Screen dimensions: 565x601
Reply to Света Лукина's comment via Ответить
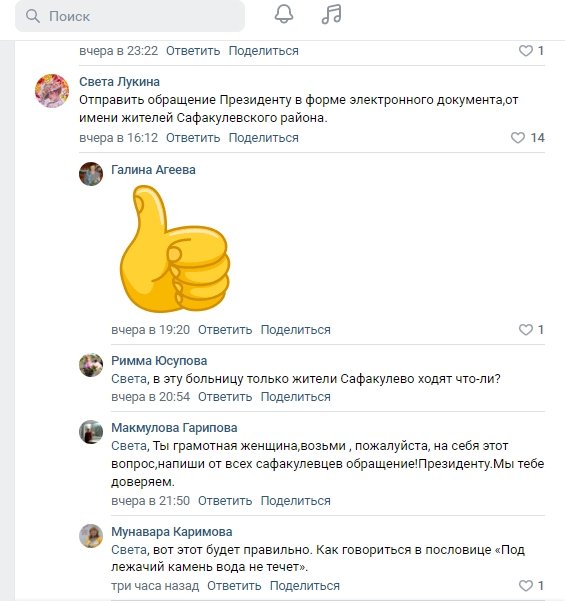pos(193,138)
